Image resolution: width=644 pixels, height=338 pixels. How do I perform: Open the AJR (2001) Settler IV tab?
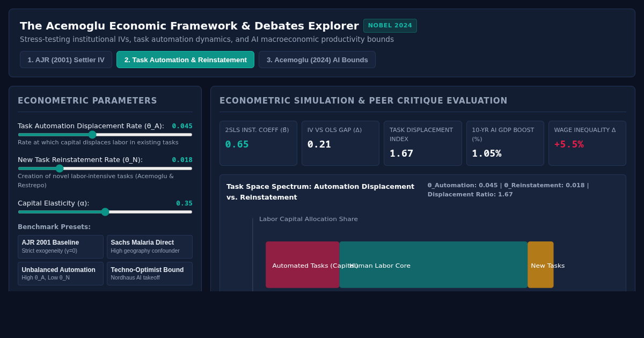(x=66, y=60)
